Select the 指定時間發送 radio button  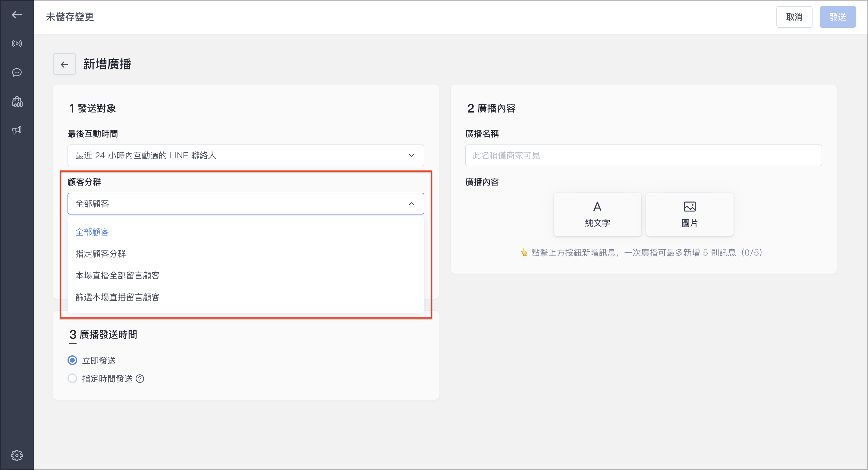click(72, 378)
